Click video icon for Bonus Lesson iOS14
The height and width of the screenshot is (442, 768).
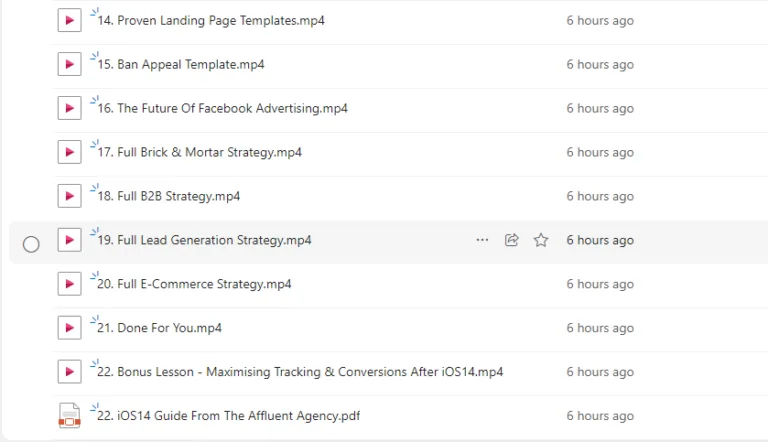click(69, 372)
